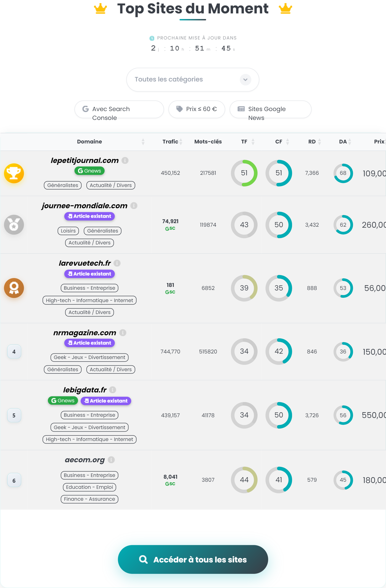Open the aecom.org domain link

(x=85, y=460)
